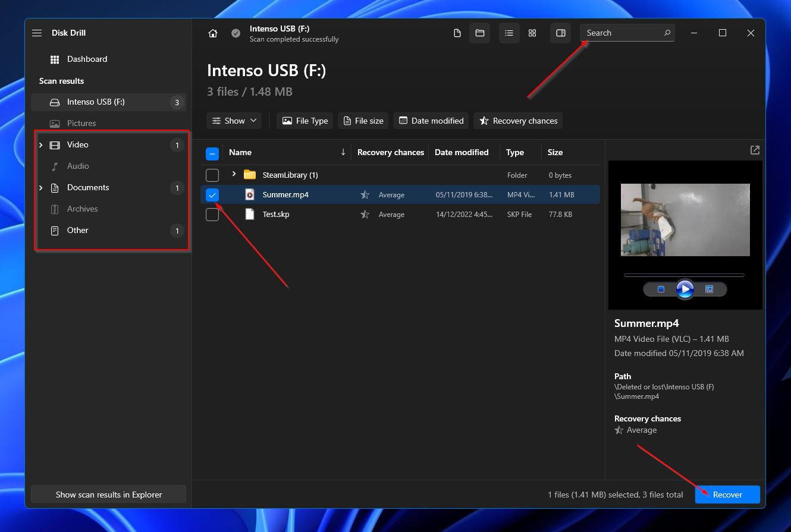Select Other category in scan results
The image size is (791, 532).
pyautogui.click(x=77, y=231)
